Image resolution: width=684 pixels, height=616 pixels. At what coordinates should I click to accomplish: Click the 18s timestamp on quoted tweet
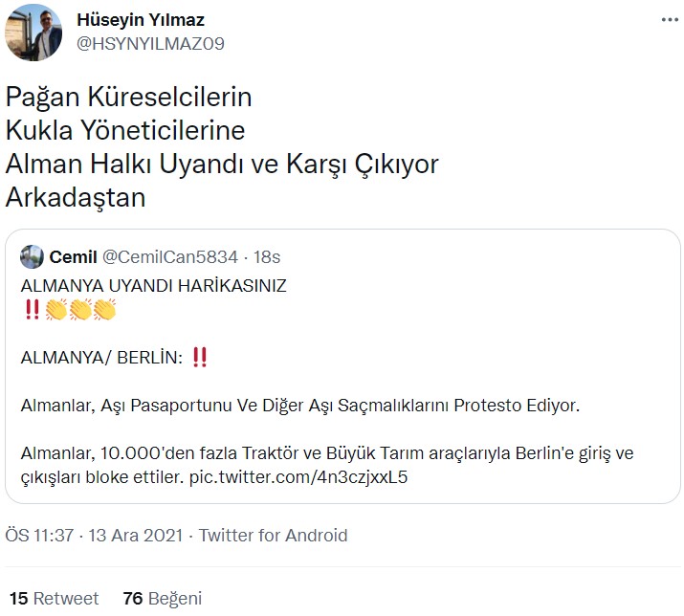tap(267, 256)
